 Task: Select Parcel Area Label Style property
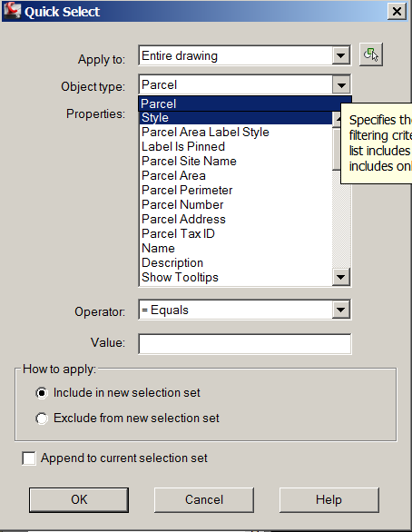236,132
